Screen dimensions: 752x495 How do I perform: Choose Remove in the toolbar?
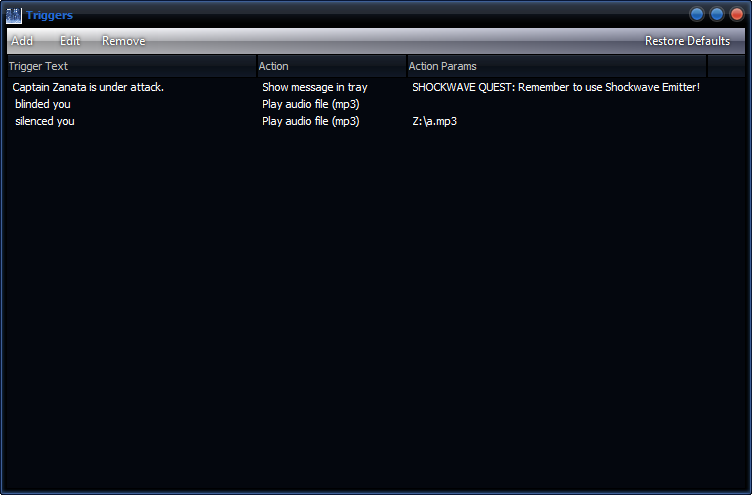[124, 41]
